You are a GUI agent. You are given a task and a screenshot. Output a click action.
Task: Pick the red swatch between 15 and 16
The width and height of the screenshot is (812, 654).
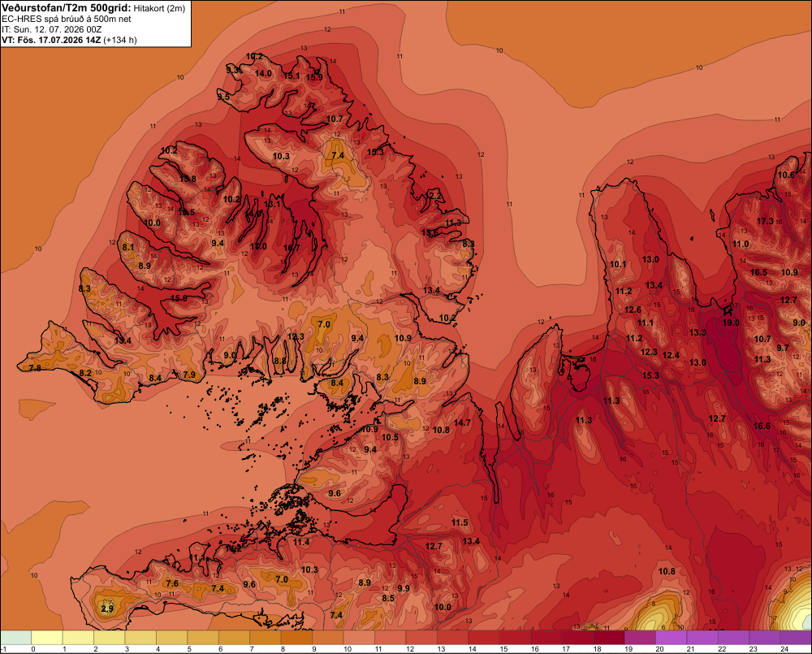coord(516,638)
